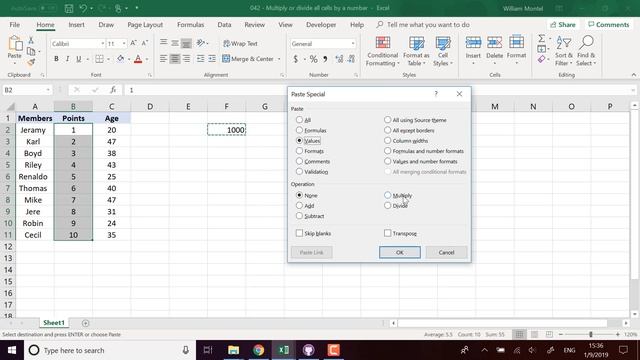This screenshot has height=360, width=640.
Task: Select the Divide operation radio button
Action: pyautogui.click(x=387, y=205)
